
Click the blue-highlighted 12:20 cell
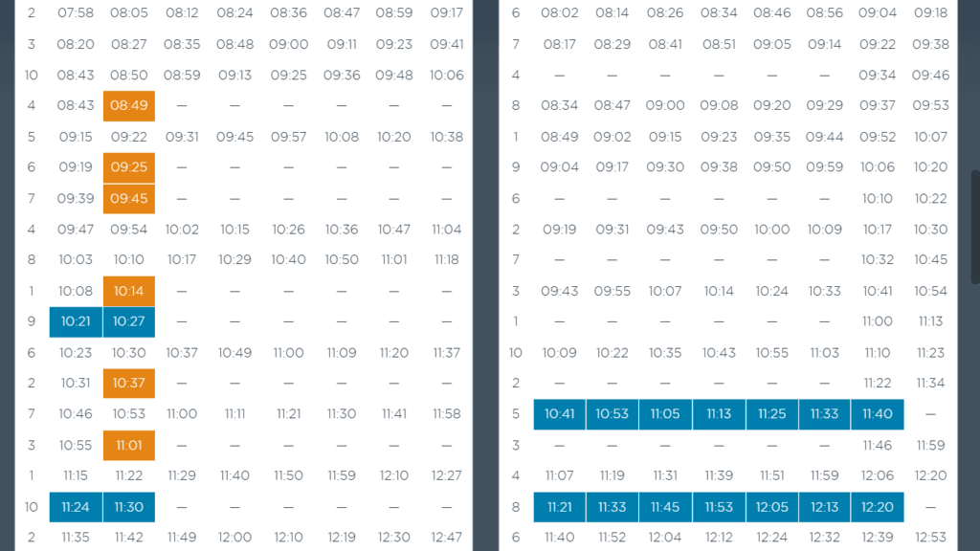click(x=878, y=507)
